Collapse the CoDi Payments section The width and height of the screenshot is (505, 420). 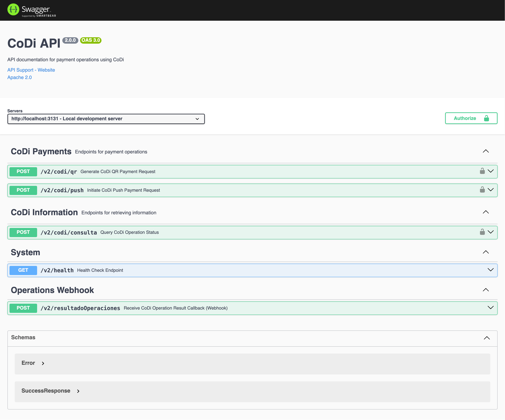click(x=486, y=151)
